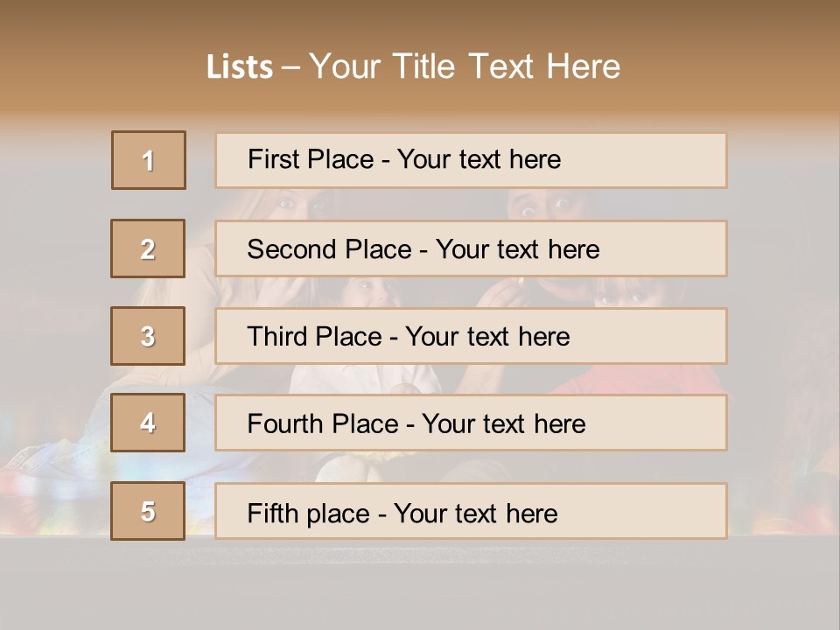Image resolution: width=840 pixels, height=630 pixels.
Task: Click the "Third Place - Your text here" bar
Action: pos(471,336)
